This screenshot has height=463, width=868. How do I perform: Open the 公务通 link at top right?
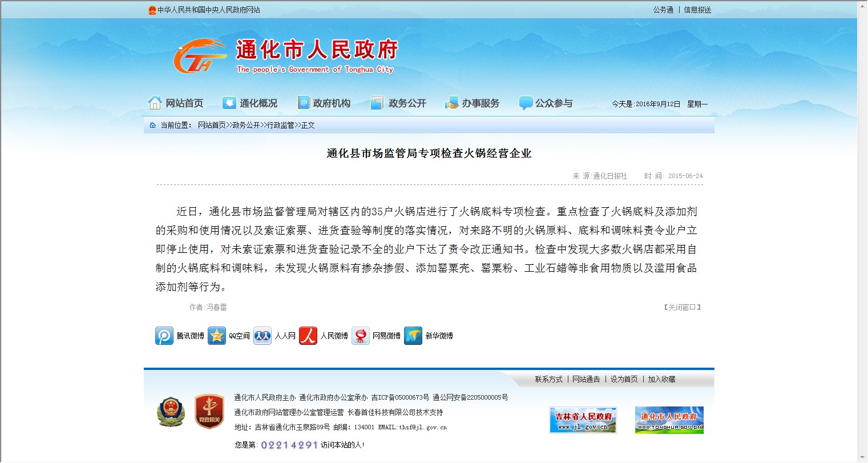click(663, 10)
